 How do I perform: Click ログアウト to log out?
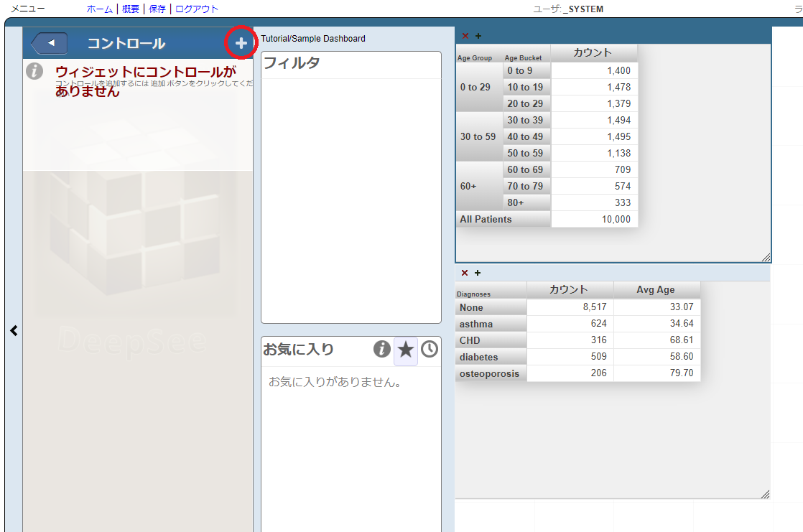click(196, 9)
